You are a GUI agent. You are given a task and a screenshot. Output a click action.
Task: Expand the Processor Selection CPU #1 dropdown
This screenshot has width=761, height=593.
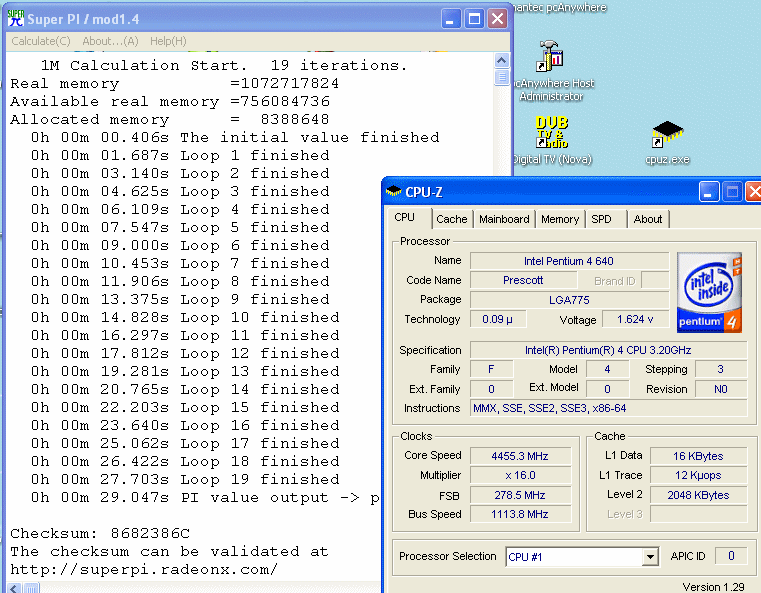point(650,557)
